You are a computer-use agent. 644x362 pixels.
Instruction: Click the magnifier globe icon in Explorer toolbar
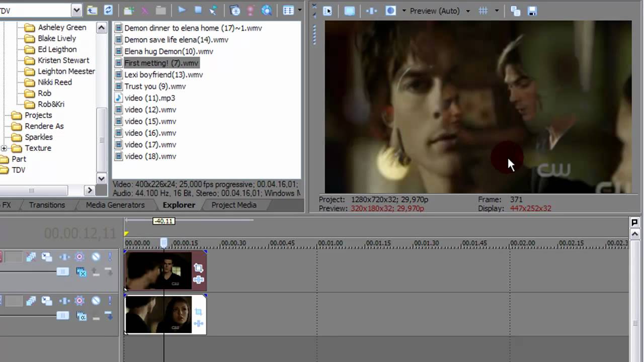[x=266, y=10]
